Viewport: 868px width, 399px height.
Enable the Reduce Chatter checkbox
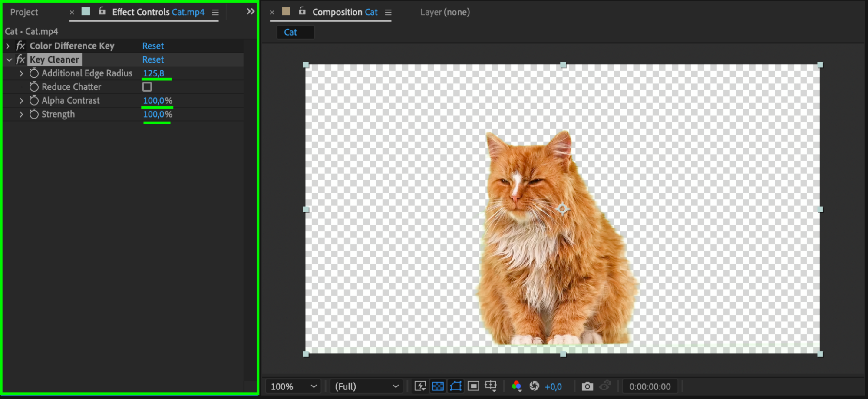point(147,87)
